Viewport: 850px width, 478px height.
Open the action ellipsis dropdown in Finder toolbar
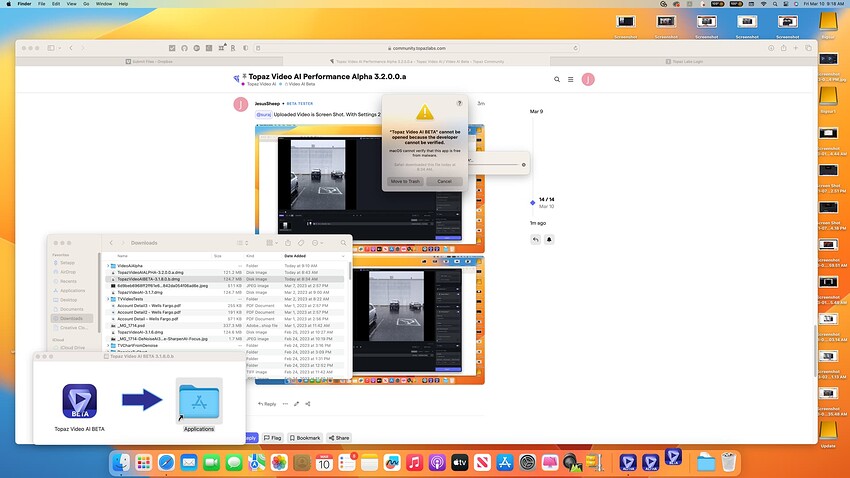(317, 243)
